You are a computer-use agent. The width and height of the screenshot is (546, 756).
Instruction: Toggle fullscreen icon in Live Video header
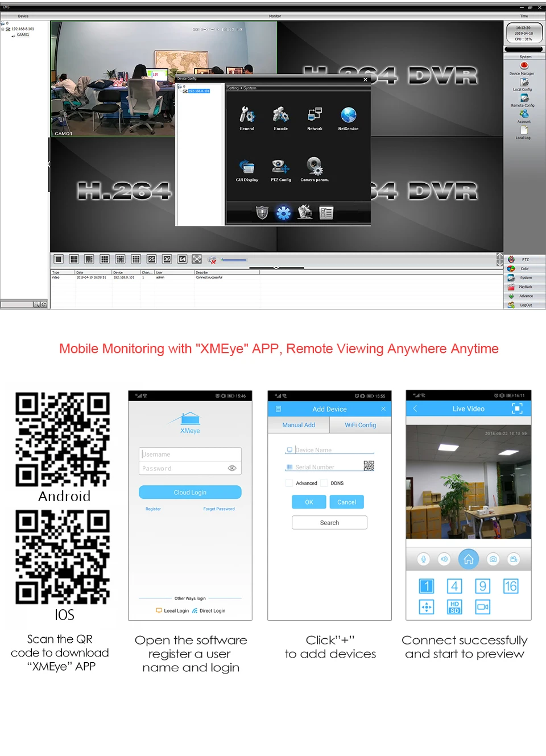(517, 408)
